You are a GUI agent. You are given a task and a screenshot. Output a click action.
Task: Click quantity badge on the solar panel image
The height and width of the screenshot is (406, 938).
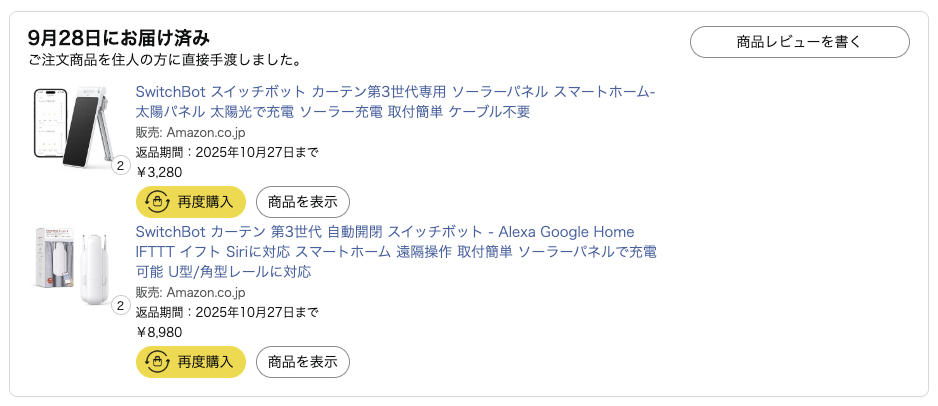(x=120, y=166)
